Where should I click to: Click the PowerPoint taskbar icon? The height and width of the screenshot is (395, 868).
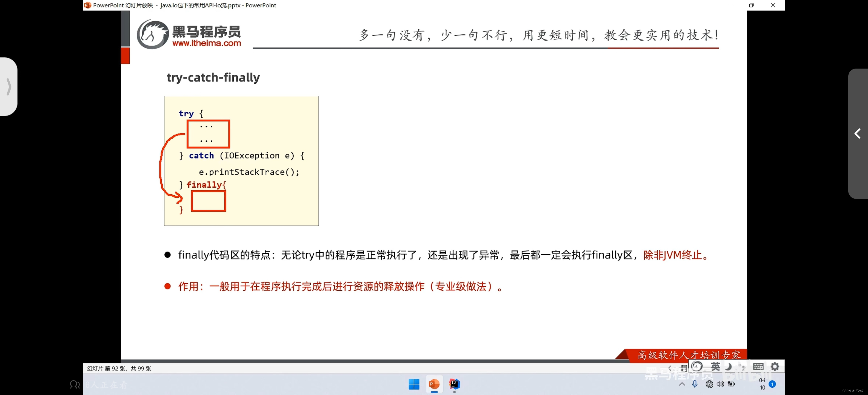434,384
